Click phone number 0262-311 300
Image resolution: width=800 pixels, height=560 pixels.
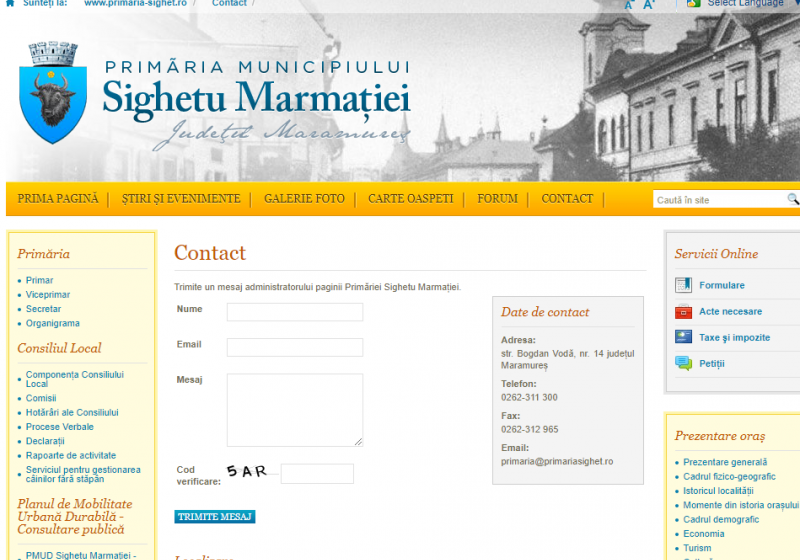tap(529, 397)
